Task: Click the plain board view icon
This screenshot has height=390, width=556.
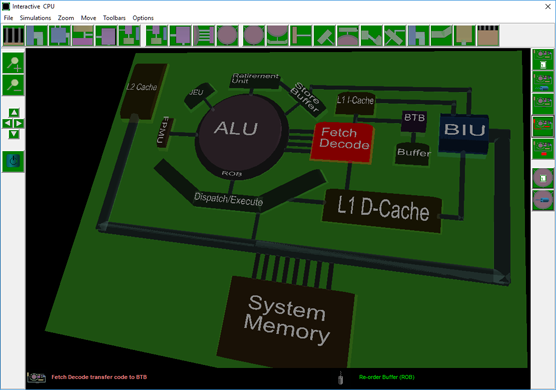Action: click(543, 104)
